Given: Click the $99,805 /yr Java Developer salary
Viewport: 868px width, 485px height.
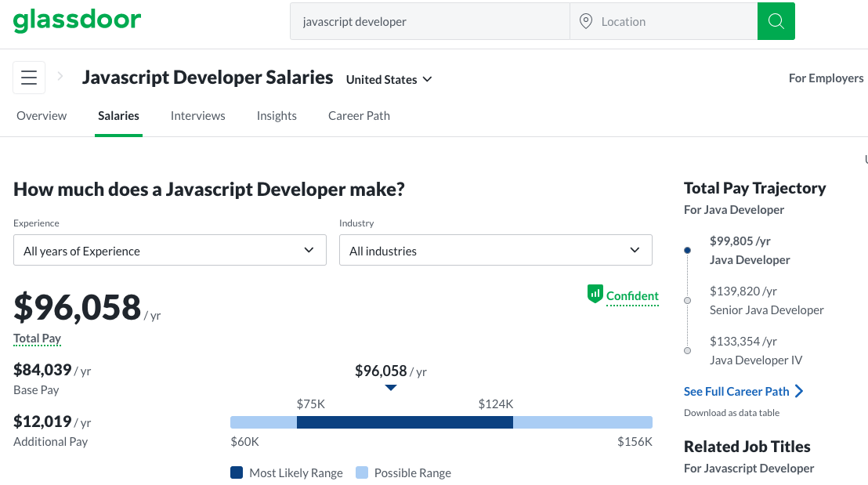Looking at the screenshot, I should pos(740,241).
